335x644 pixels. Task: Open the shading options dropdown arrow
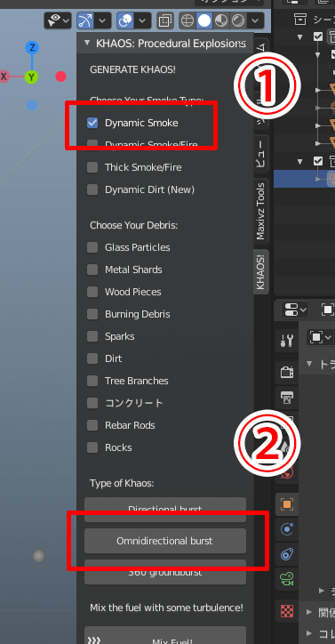[x=255, y=20]
